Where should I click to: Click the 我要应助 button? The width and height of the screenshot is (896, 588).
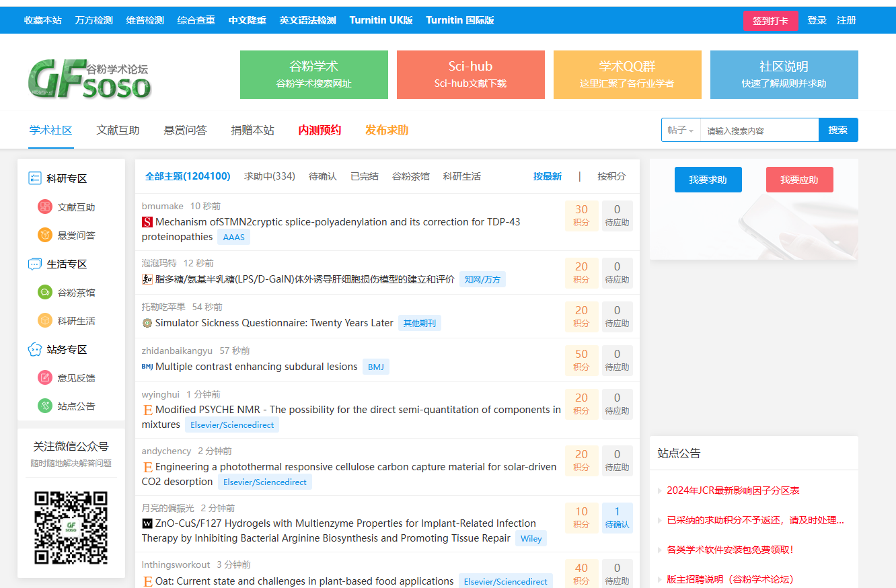(800, 180)
